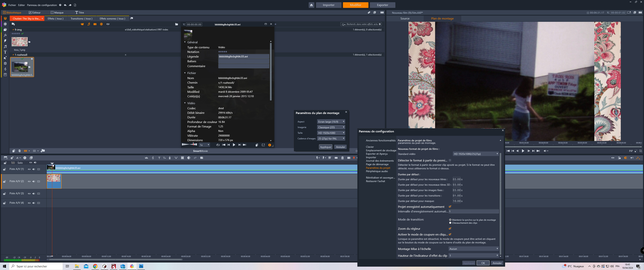Open the audio mixer icon in timeline toolbar
644x270 pixels.
tap(147, 158)
